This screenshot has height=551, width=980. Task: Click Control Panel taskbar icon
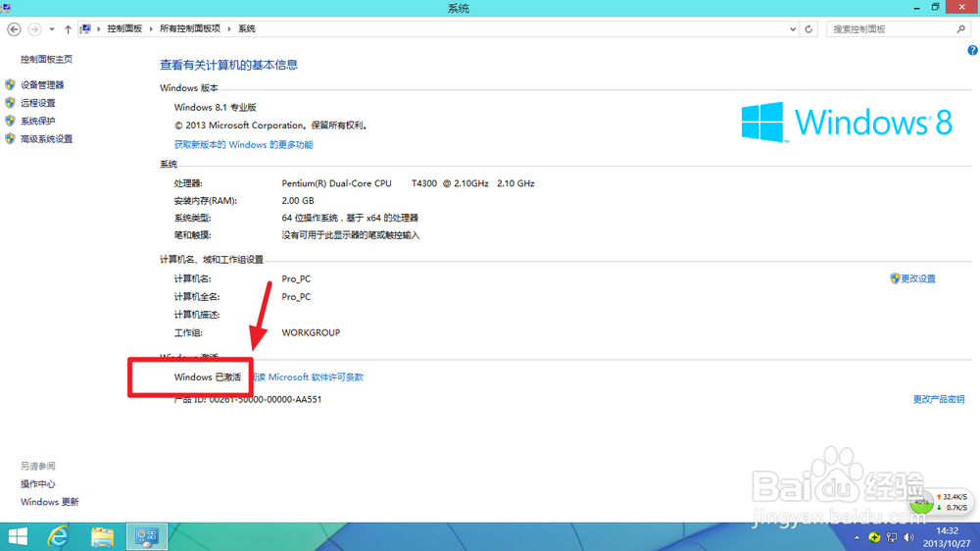(x=147, y=536)
